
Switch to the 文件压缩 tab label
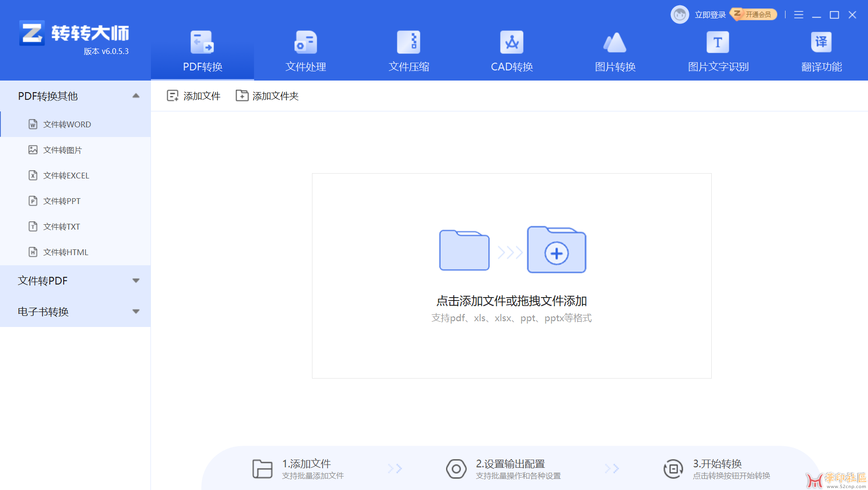click(x=409, y=67)
